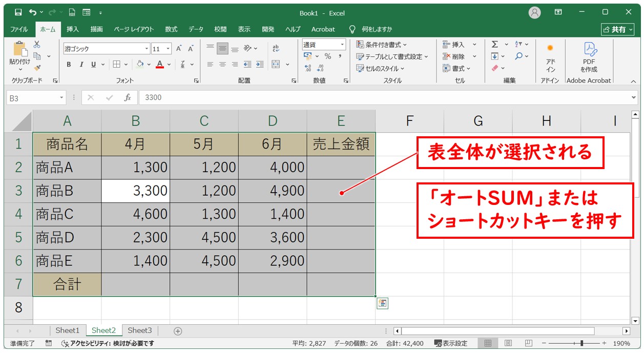Click the AutoSum sigma icon
644x353 pixels.
point(495,45)
